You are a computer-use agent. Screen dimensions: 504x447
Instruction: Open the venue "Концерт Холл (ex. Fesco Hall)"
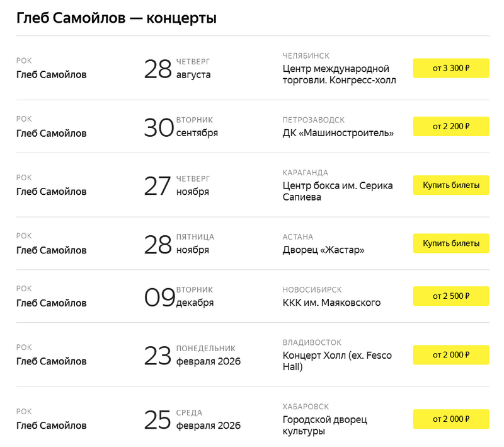[x=337, y=361]
